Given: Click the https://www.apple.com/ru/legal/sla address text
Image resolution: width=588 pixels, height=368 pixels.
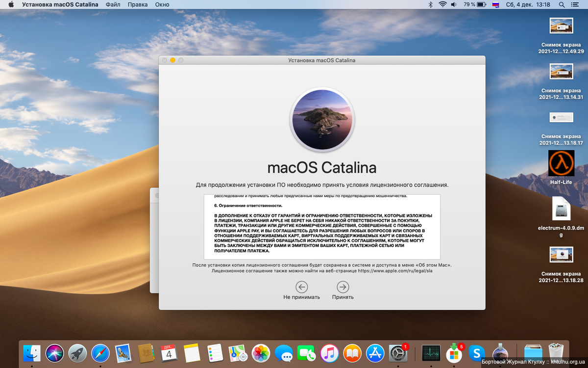Looking at the screenshot, I should click(395, 271).
